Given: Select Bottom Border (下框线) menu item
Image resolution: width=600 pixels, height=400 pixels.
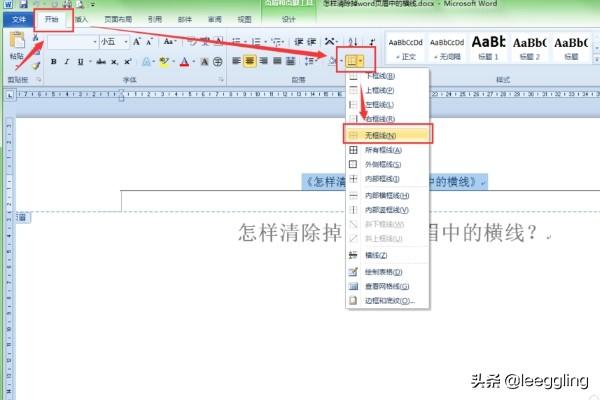Looking at the screenshot, I should click(x=388, y=76).
